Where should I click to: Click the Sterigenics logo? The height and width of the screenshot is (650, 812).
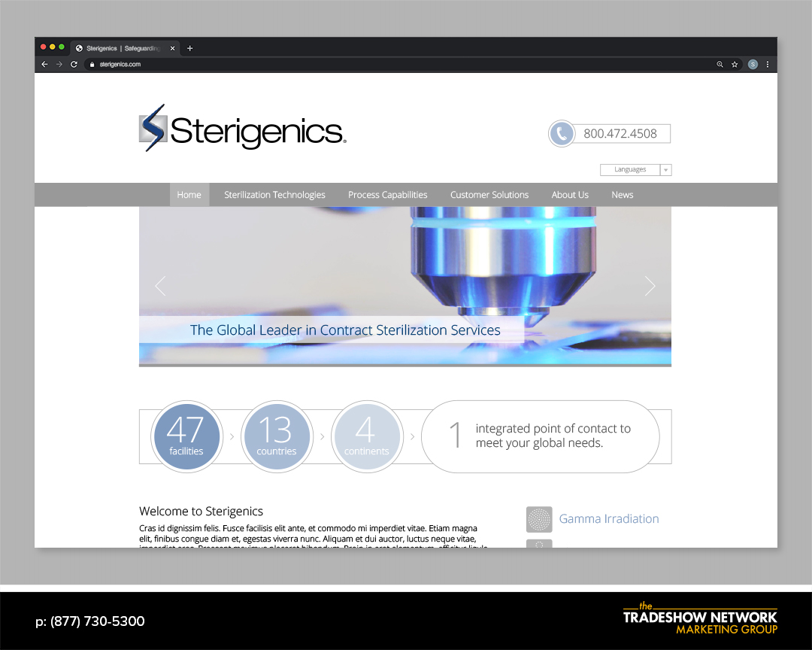click(242, 128)
